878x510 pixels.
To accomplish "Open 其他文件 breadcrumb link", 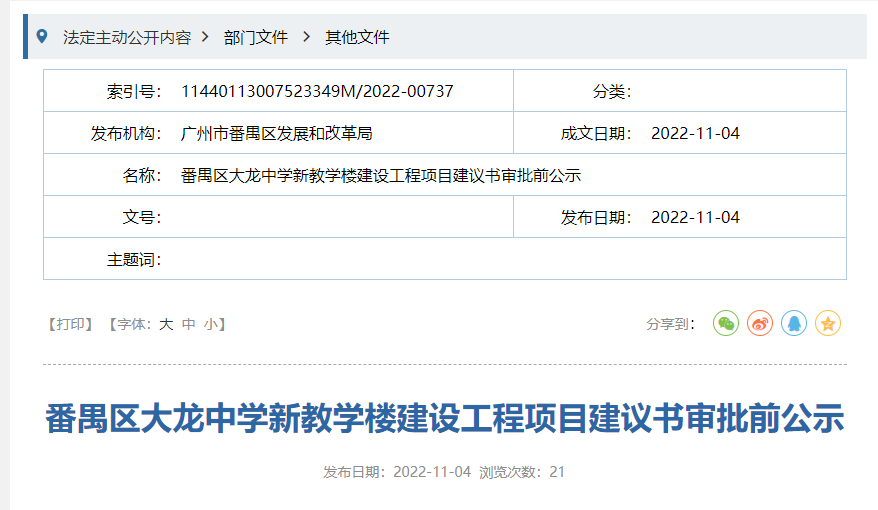I will [357, 38].
